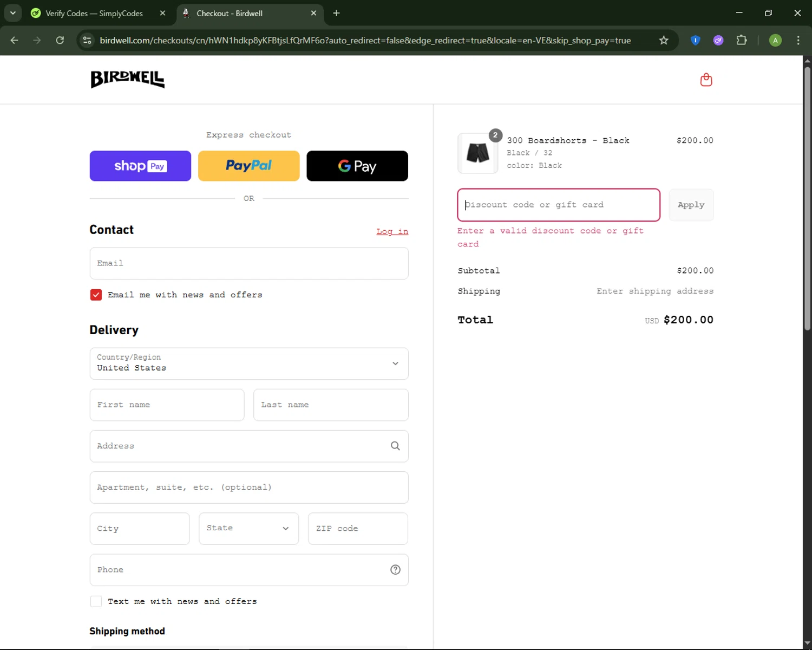Click the boardshorts product thumbnail

pyautogui.click(x=477, y=153)
